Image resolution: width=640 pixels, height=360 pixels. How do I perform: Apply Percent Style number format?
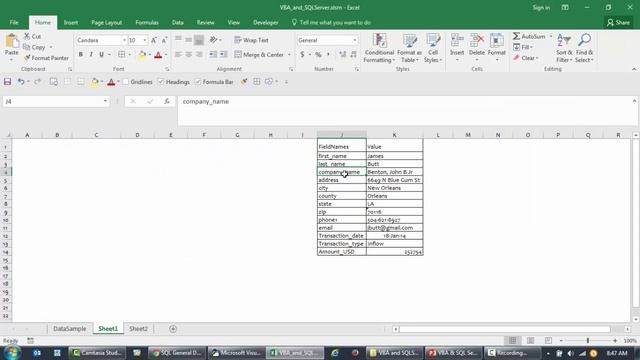tap(318, 54)
